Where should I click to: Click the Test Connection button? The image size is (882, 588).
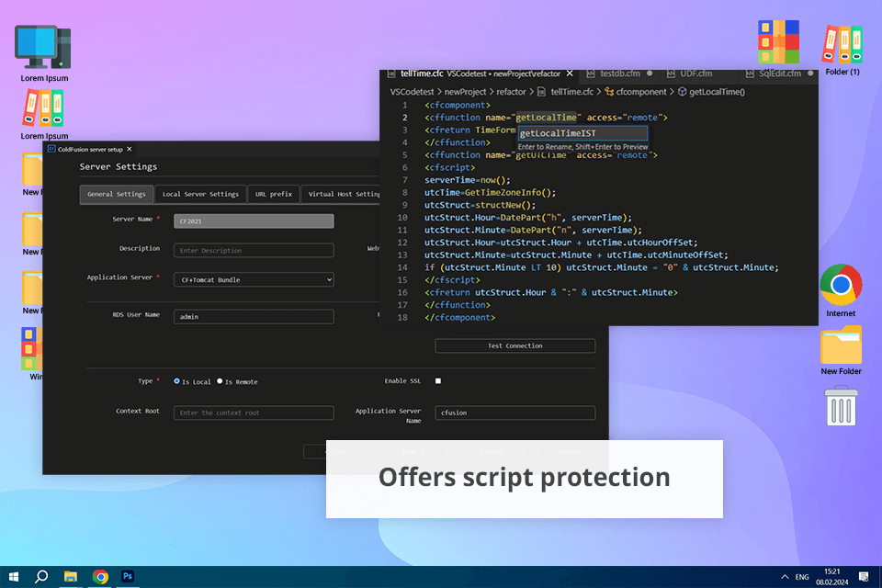(x=514, y=346)
